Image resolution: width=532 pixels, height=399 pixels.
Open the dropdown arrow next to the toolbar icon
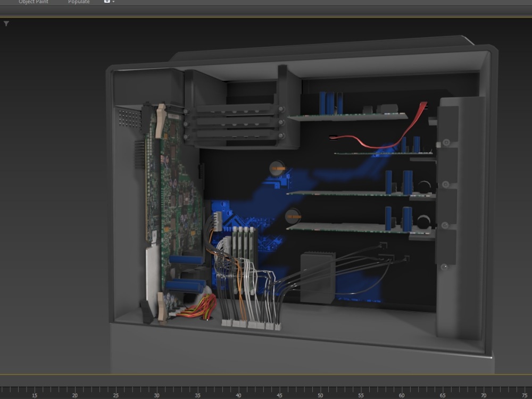click(112, 2)
